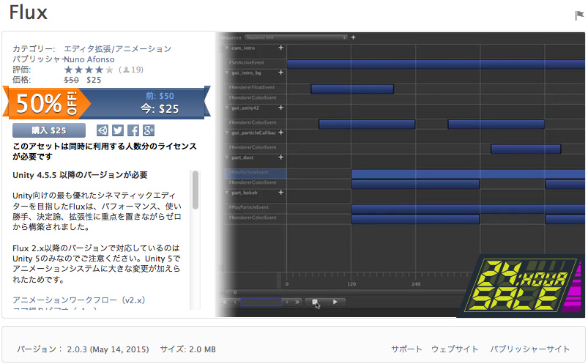Collapse the part_bokeh track group

click(227, 193)
